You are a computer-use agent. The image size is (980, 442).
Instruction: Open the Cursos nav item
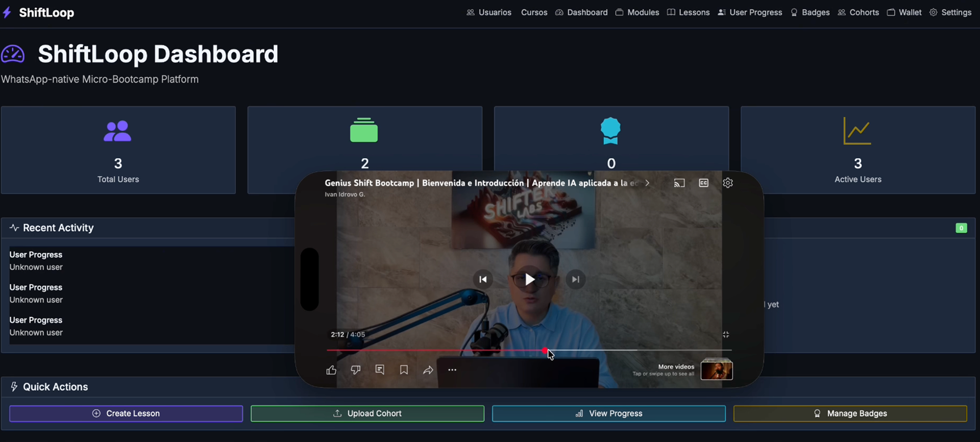click(x=534, y=12)
